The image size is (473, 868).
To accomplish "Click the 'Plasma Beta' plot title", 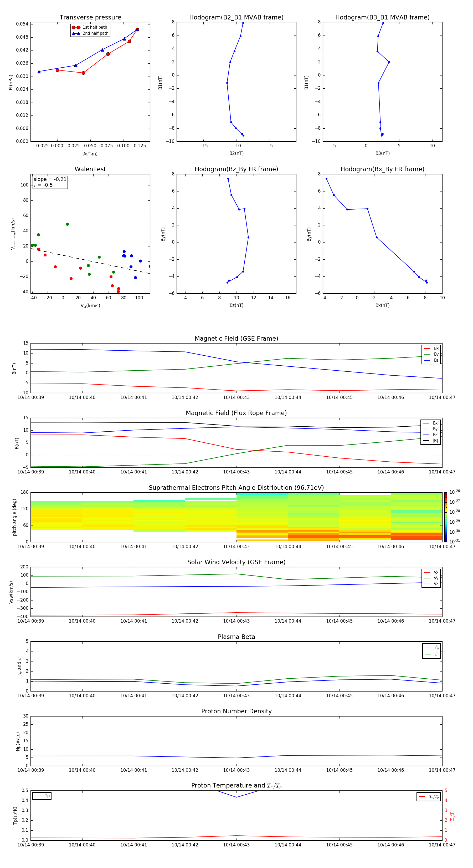I will pyautogui.click(x=236, y=637).
